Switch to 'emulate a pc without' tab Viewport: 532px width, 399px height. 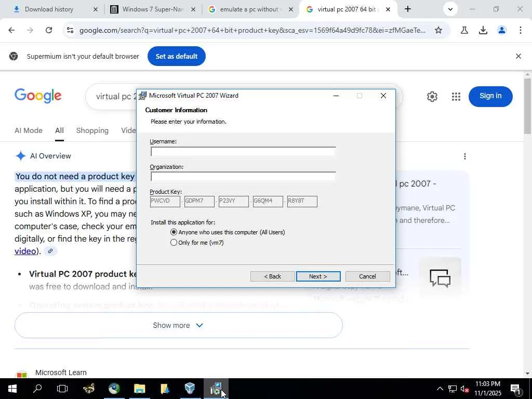click(244, 9)
